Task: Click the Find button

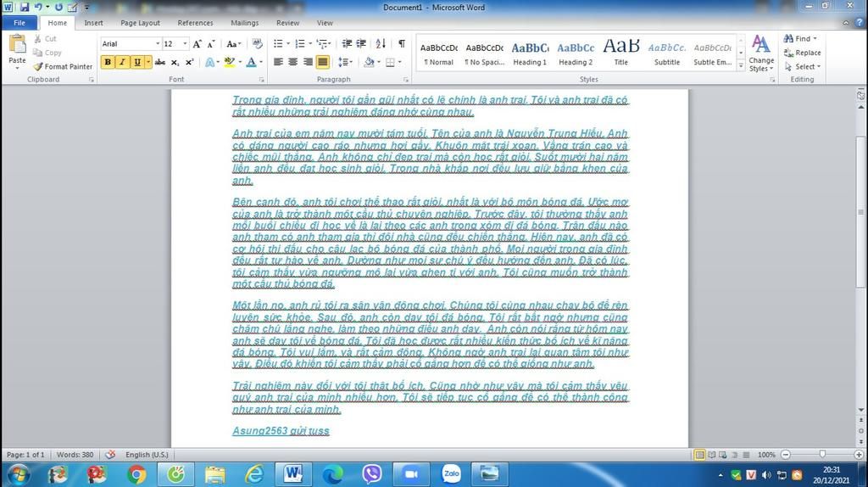Action: coord(800,39)
